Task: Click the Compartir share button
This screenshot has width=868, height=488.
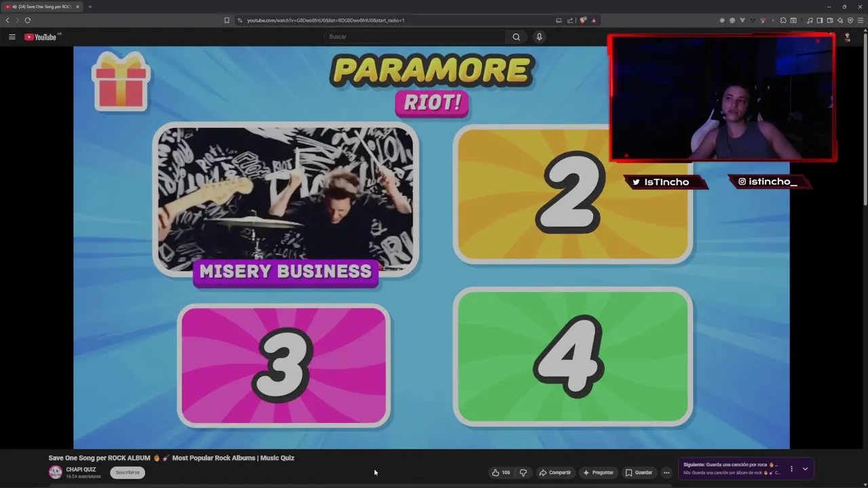Action: coord(555,472)
